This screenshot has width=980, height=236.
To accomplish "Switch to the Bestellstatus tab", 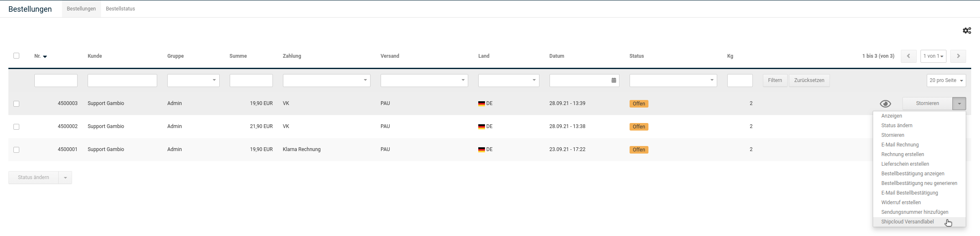I will coord(120,9).
